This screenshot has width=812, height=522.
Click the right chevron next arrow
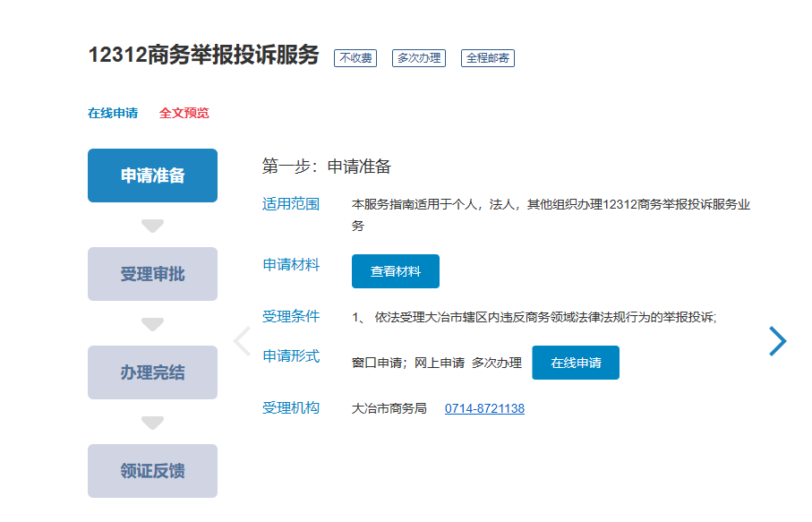pyautogui.click(x=778, y=341)
